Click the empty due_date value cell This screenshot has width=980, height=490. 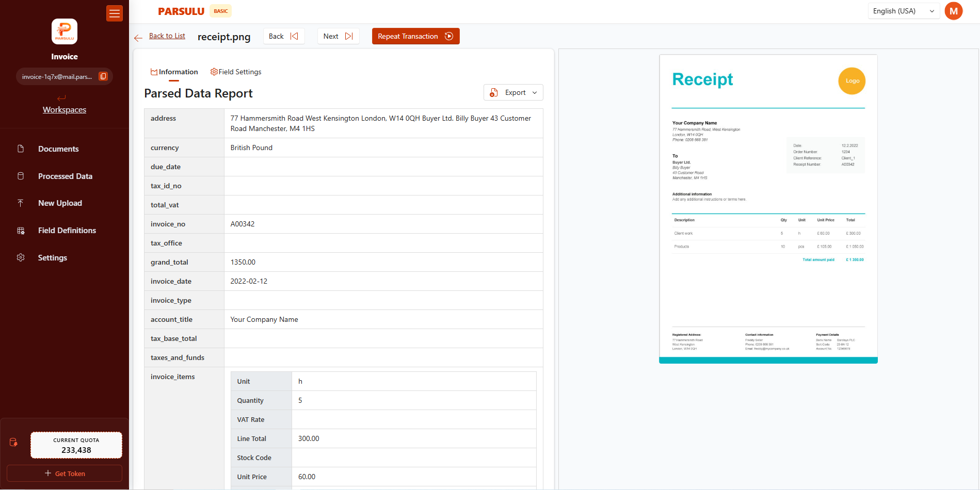[383, 167]
